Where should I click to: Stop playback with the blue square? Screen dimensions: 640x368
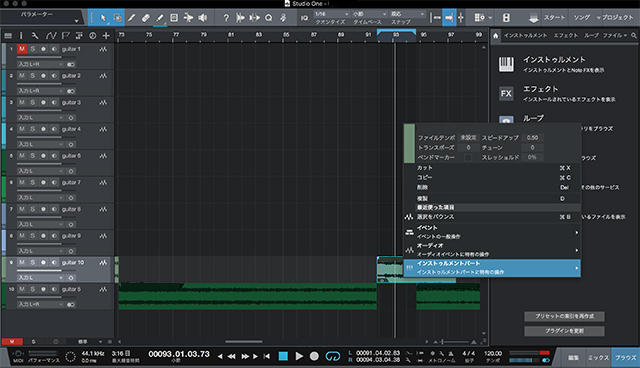click(283, 356)
